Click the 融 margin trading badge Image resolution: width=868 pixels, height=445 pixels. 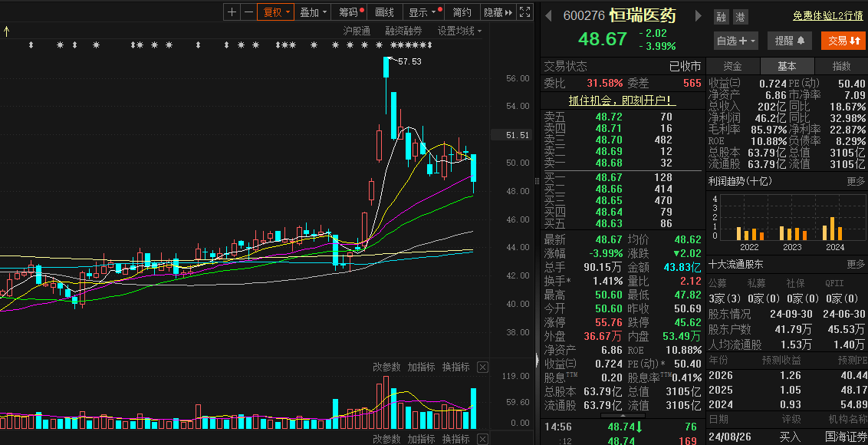[x=722, y=17]
